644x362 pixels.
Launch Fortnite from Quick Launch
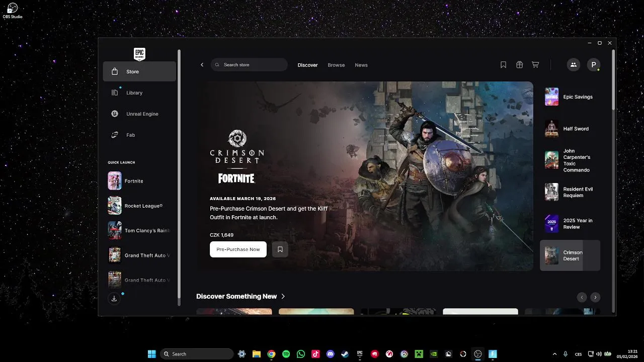(139, 181)
